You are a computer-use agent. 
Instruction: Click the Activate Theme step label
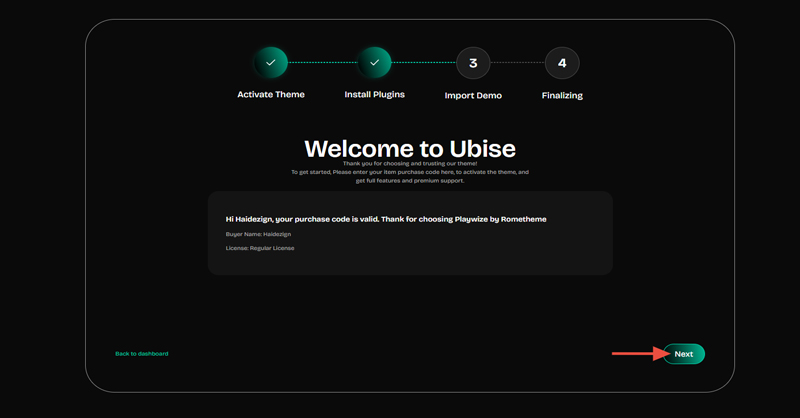271,94
